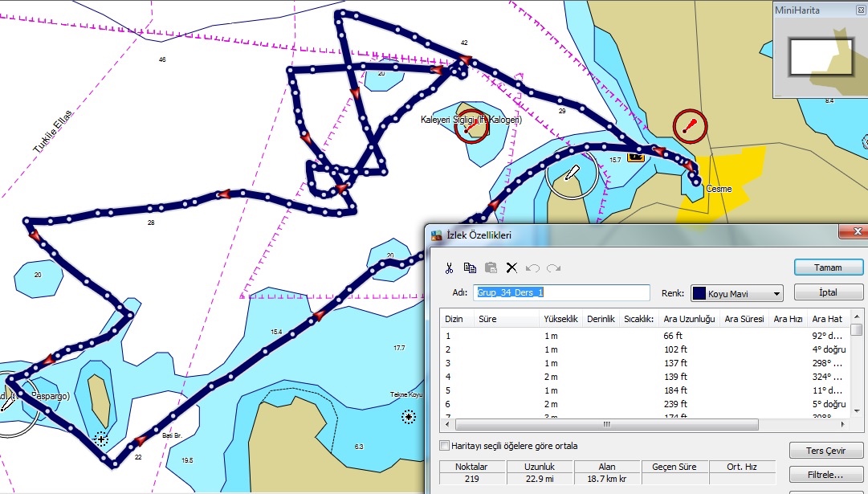The width and height of the screenshot is (868, 494).
Task: Select the circled light marker on the peninsula
Action: point(571,174)
